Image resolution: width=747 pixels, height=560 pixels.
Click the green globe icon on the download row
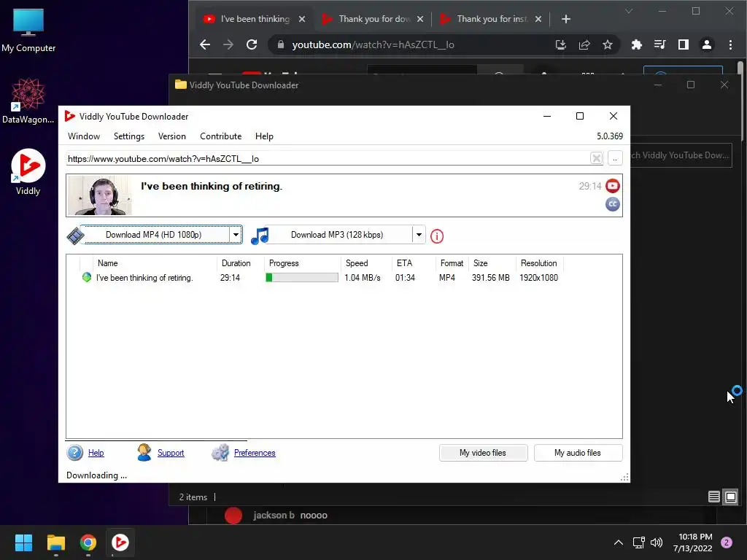[x=86, y=277]
